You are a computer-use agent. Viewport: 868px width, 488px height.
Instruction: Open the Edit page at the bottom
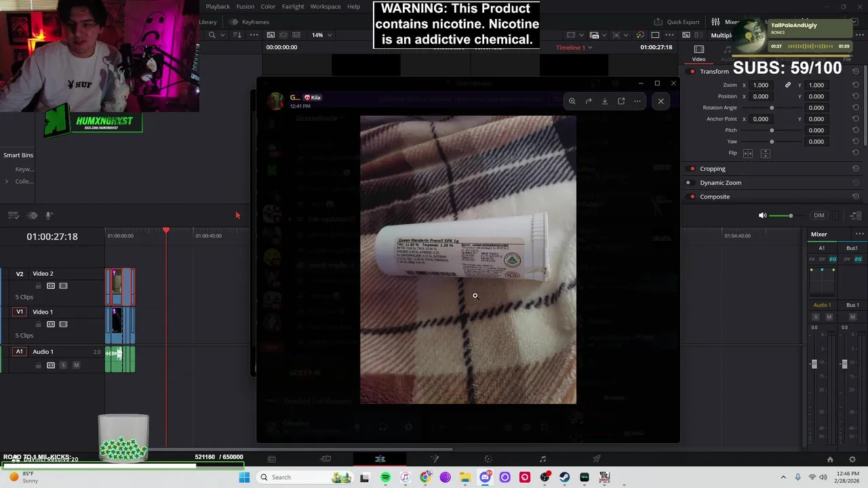click(x=380, y=459)
